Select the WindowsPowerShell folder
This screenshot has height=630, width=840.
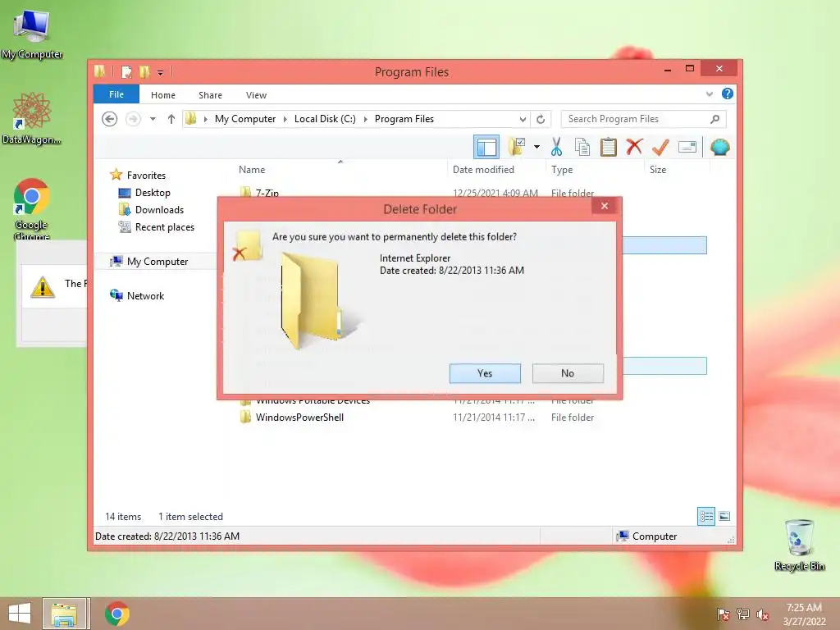click(x=299, y=418)
